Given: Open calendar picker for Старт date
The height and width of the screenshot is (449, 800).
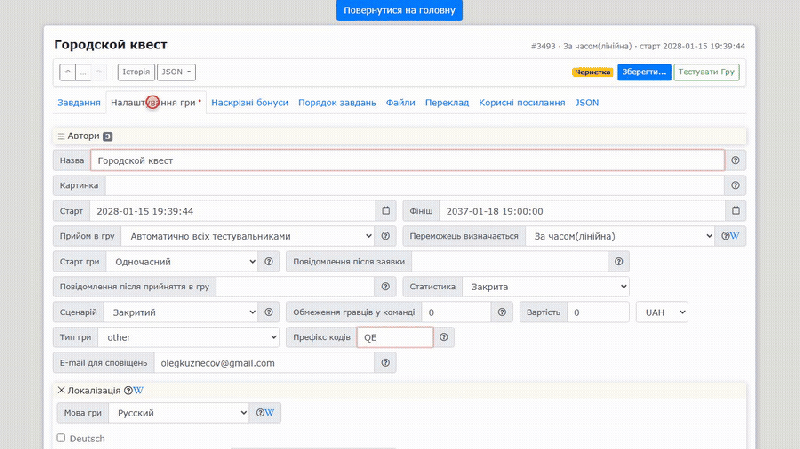Looking at the screenshot, I should coord(386,211).
